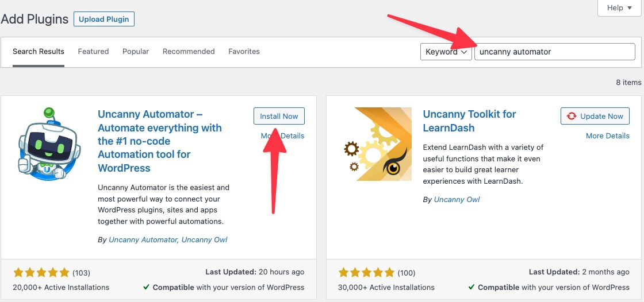Click the five-star rating for Uncanny Automator
This screenshot has width=644, height=302.
41,273
